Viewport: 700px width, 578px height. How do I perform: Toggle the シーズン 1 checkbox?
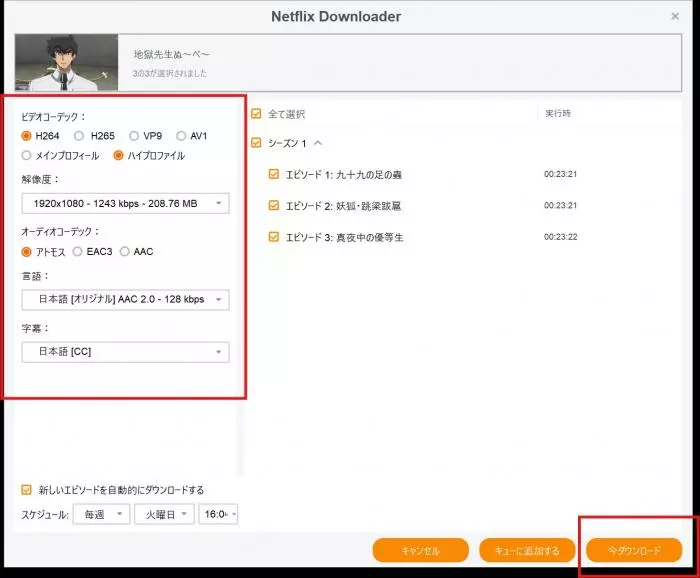point(256,143)
